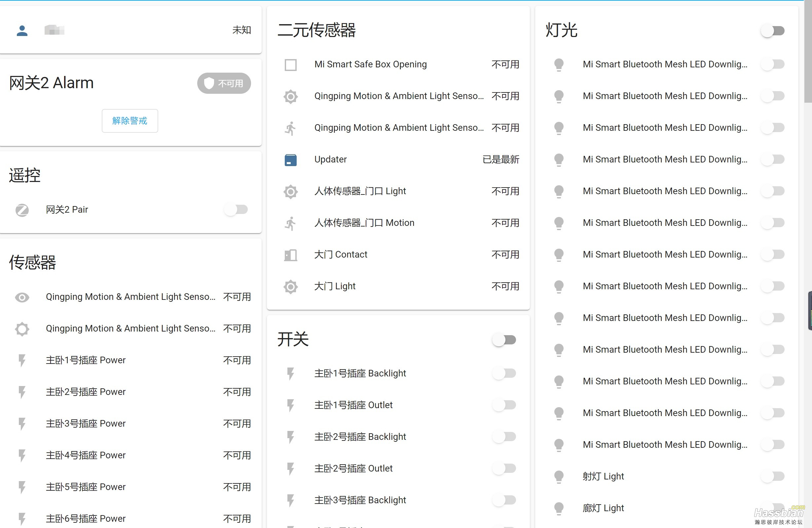Viewport: 812px width, 528px height.
Task: Click flash icon of 主卧1号插座 Backlight
Action: point(291,374)
